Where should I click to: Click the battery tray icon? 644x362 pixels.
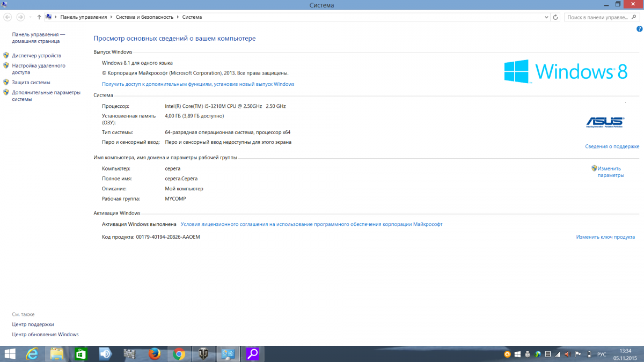click(x=589, y=354)
